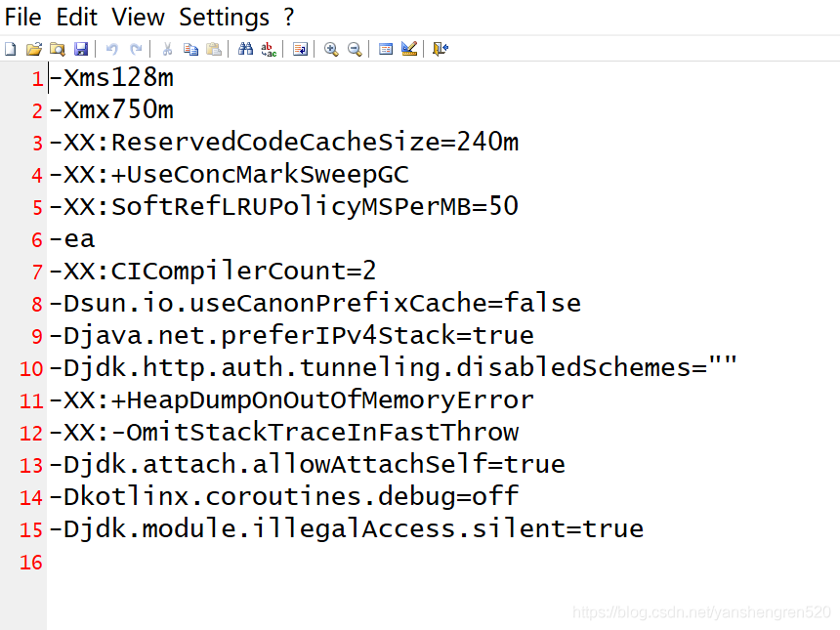The width and height of the screenshot is (840, 630).
Task: Click line number 16 in the margin
Action: pos(31,562)
